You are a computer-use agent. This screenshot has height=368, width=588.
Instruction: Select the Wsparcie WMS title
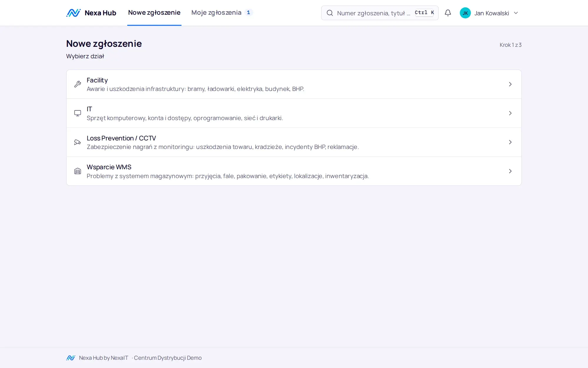[109, 167]
